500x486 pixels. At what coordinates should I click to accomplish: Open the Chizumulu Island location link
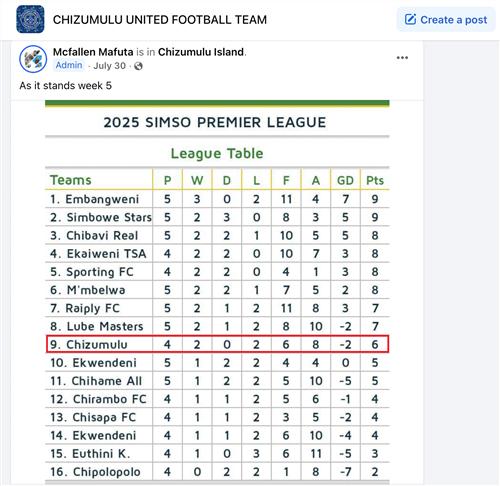coord(201,52)
